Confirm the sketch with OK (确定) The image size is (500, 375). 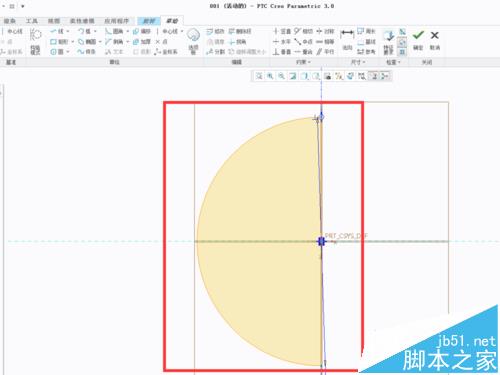point(418,40)
